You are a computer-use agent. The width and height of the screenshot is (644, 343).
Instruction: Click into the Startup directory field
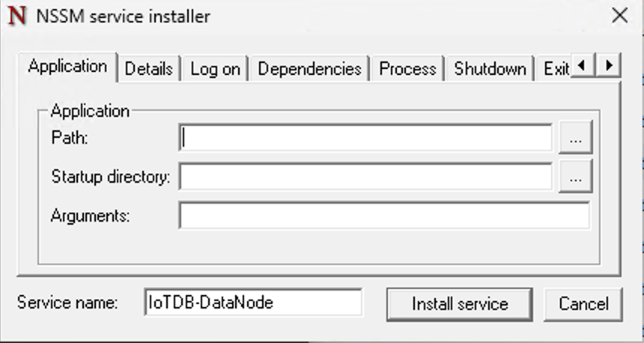click(365, 177)
